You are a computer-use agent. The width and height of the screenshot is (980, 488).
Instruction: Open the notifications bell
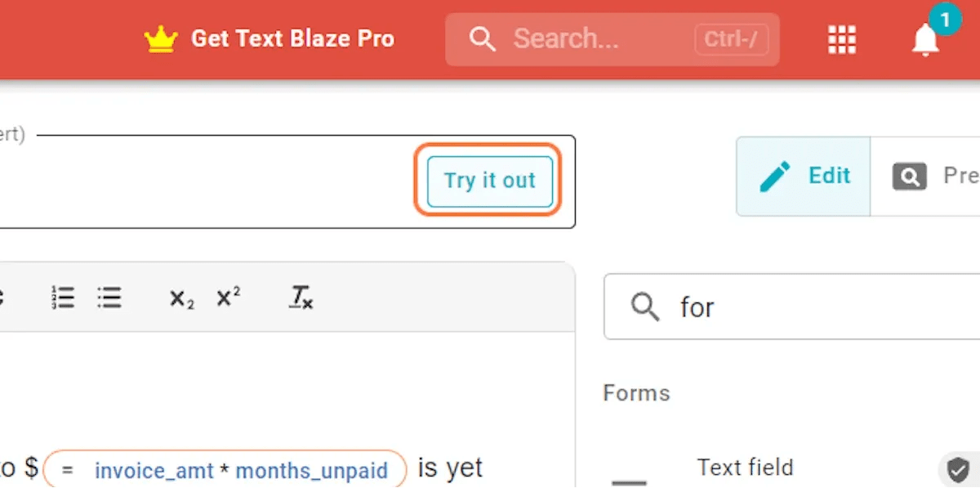(924, 41)
